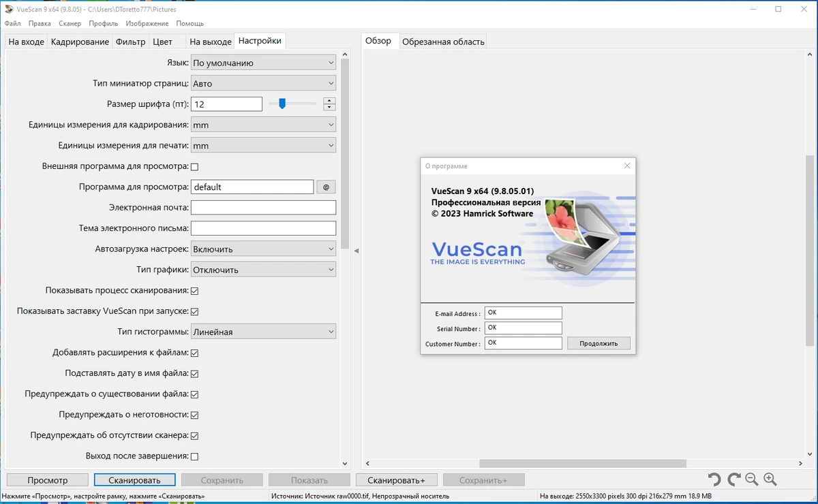
Task: Switch to the "Фильтр" tab
Action: 131,42
